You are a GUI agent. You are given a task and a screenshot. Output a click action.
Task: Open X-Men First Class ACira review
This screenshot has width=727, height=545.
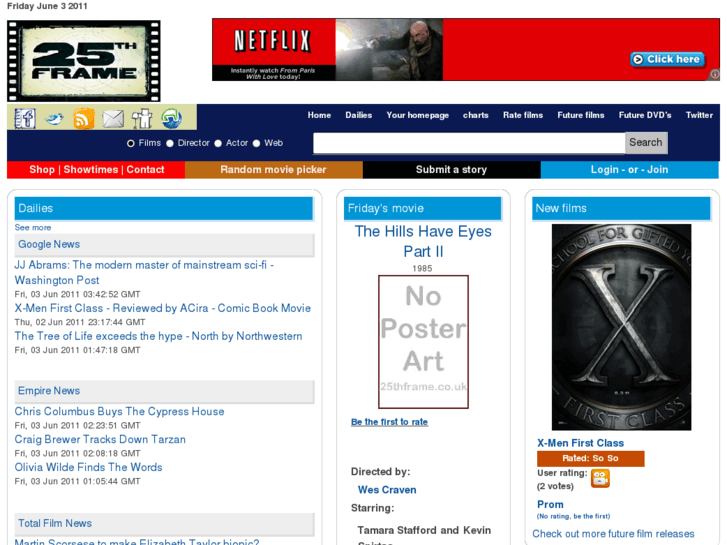(162, 308)
